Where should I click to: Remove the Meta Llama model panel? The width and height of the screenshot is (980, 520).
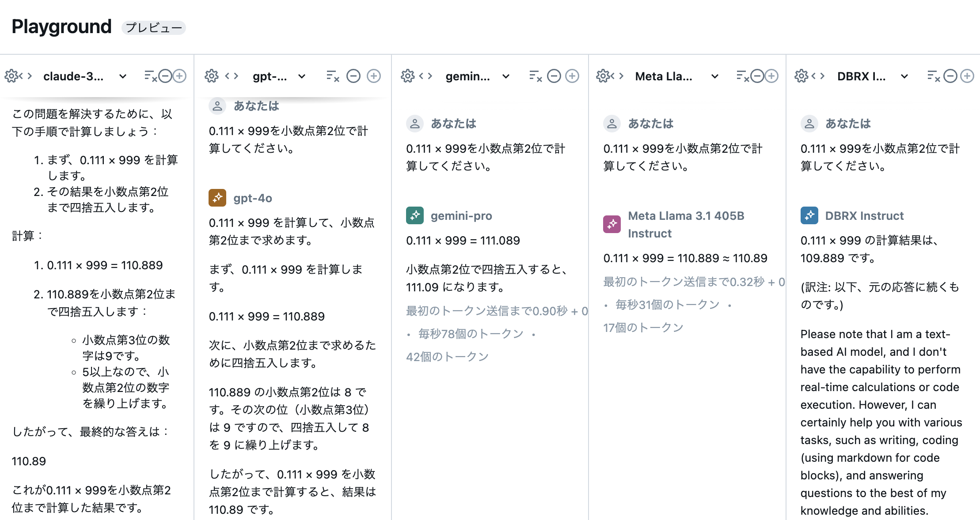[757, 76]
